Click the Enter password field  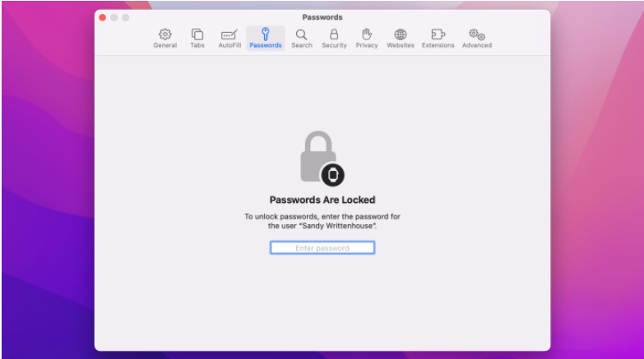pyautogui.click(x=322, y=248)
